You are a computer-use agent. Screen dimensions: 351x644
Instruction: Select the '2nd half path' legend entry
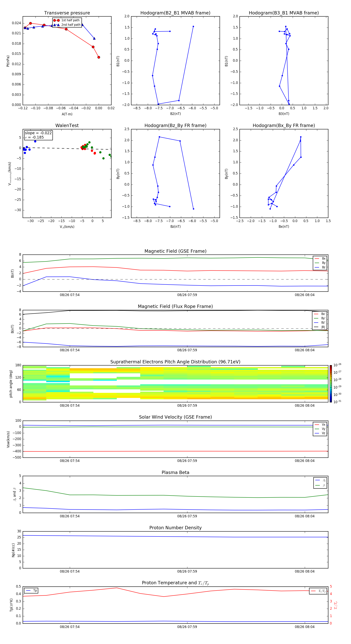[x=67, y=25]
